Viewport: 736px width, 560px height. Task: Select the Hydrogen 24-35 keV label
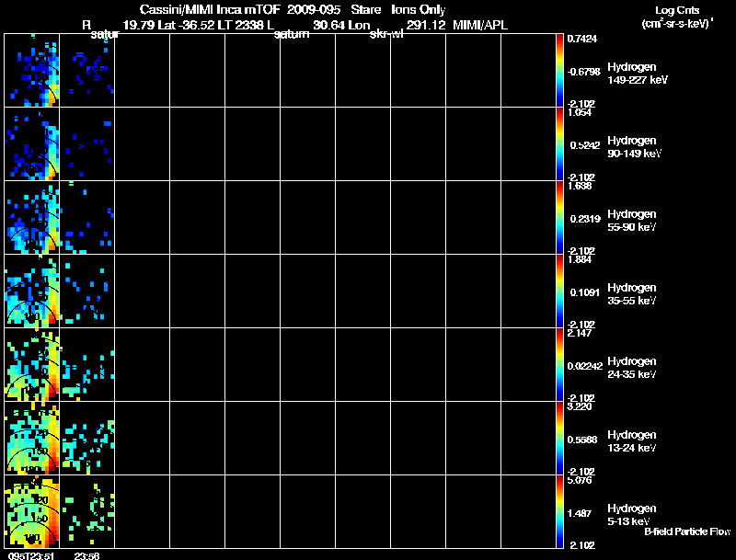tap(632, 368)
